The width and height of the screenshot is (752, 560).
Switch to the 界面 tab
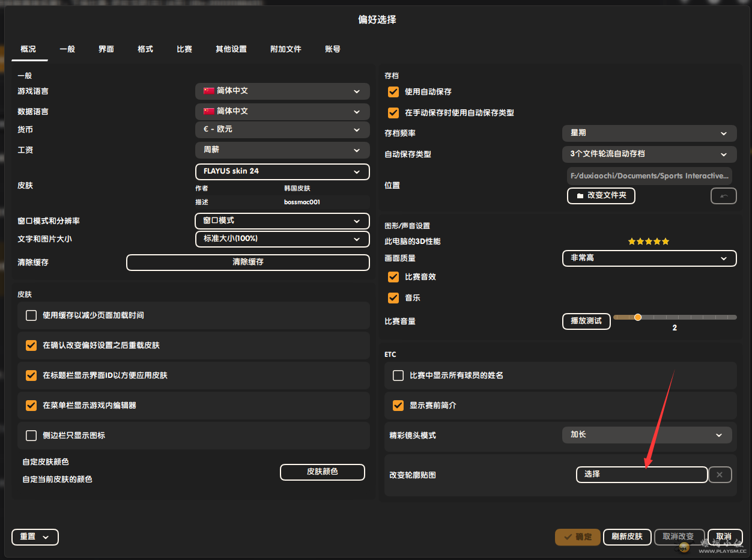106,49
